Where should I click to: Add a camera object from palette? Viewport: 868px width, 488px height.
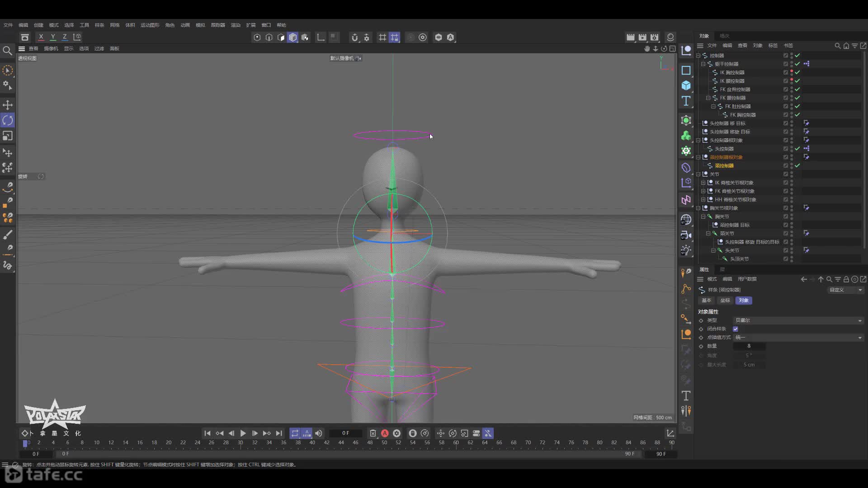click(x=686, y=235)
